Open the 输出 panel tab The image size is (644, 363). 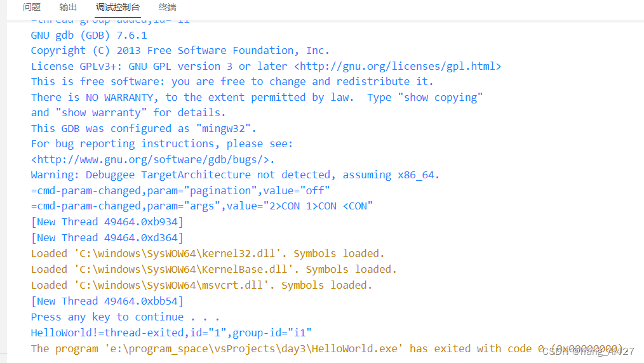pos(68,7)
